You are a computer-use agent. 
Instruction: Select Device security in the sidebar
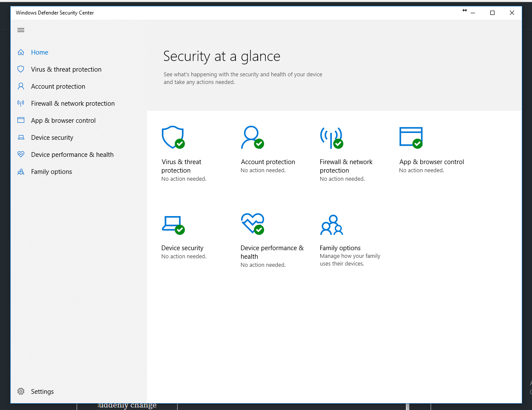coord(52,138)
